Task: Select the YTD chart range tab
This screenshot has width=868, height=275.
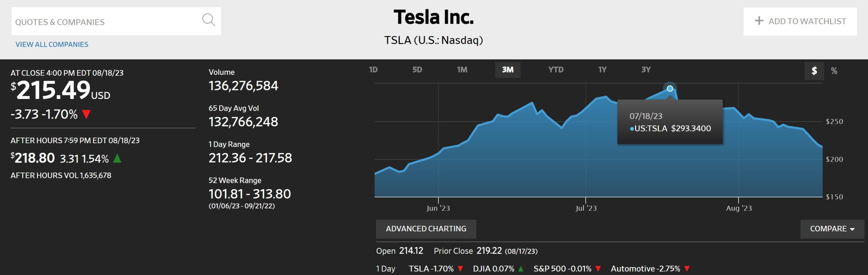Action: coord(556,70)
